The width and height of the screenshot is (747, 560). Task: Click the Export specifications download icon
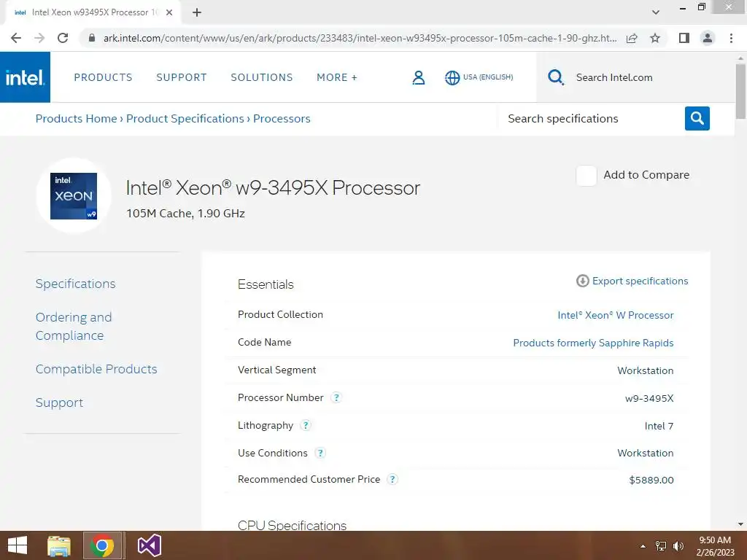(x=582, y=281)
